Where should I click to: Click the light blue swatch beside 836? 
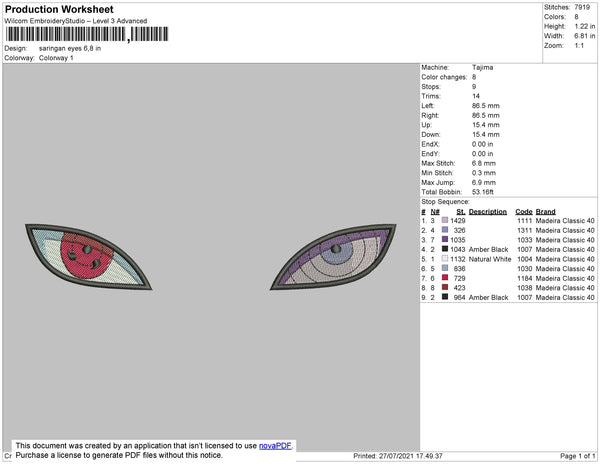tap(445, 268)
